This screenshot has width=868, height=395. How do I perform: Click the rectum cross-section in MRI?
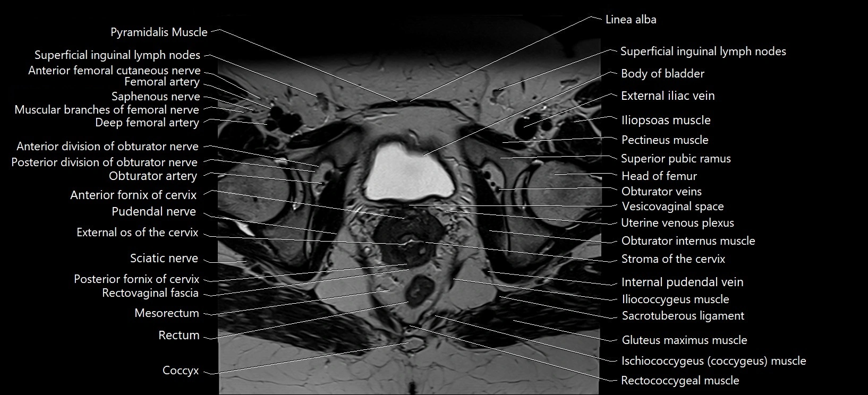[420, 291]
